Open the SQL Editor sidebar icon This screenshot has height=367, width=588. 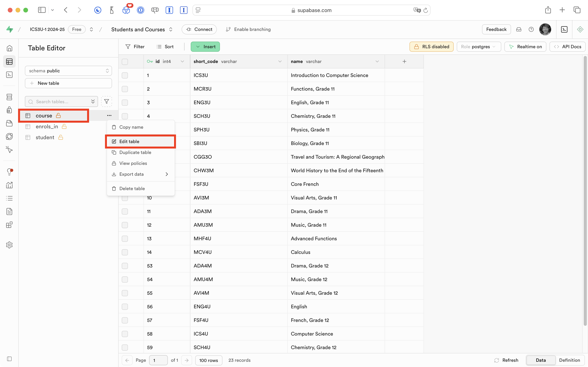tap(9, 75)
